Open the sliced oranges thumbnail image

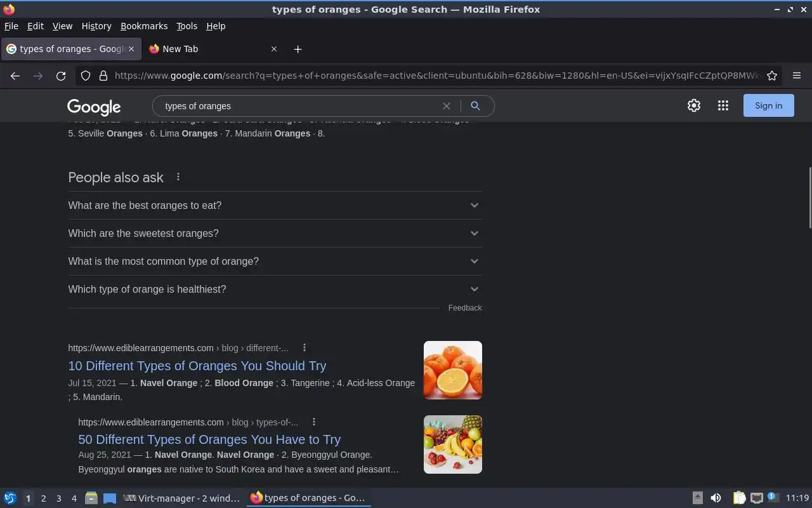pos(453,370)
